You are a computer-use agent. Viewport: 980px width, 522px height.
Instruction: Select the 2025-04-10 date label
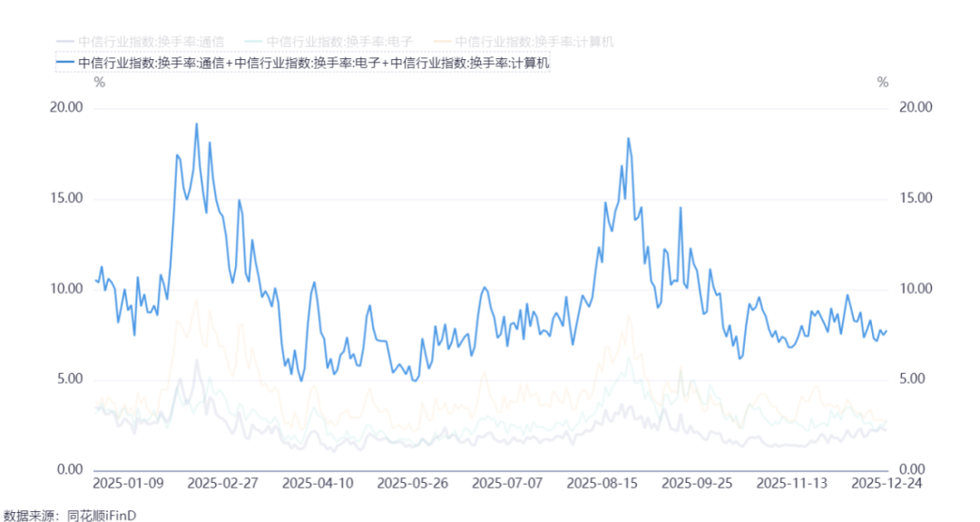tap(318, 483)
